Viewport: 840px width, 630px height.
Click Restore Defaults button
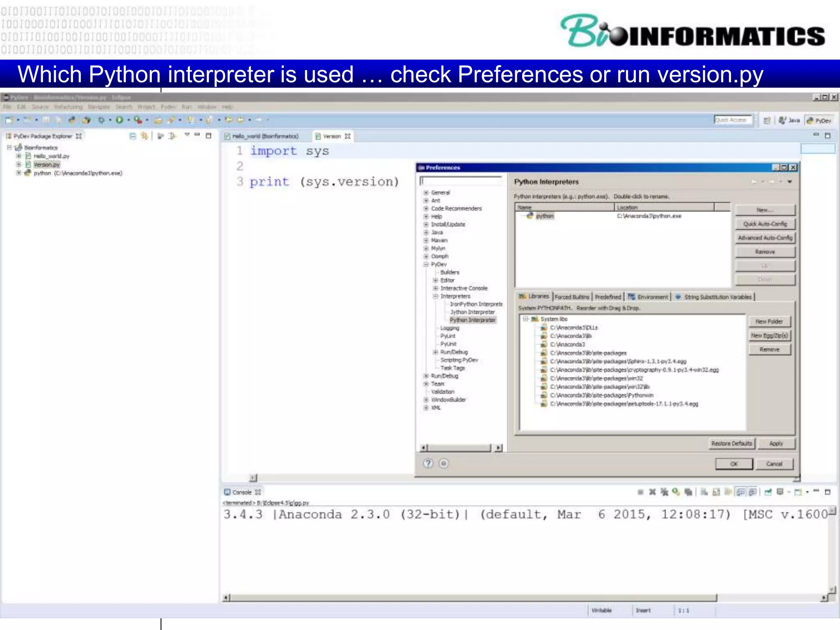pos(732,443)
